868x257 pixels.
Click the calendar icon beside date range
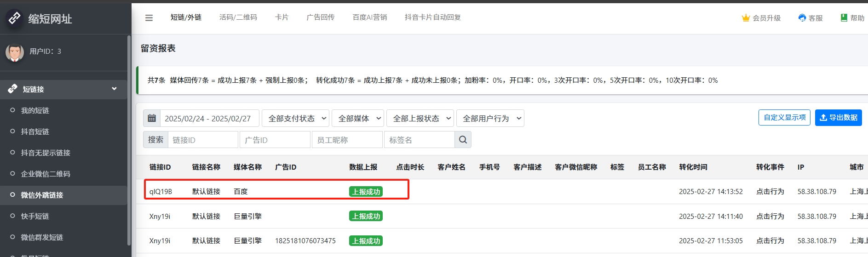(x=152, y=118)
